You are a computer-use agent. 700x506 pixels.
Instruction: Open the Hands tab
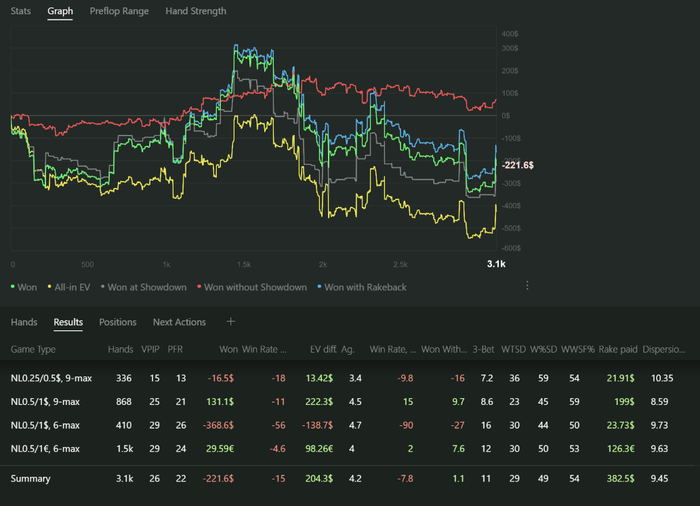(24, 322)
